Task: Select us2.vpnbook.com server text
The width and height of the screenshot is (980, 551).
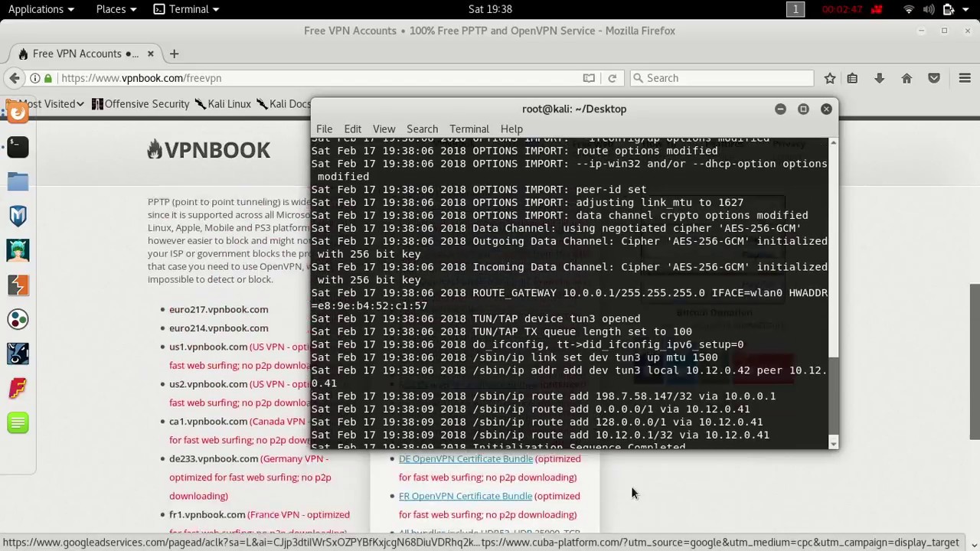Action: point(208,384)
